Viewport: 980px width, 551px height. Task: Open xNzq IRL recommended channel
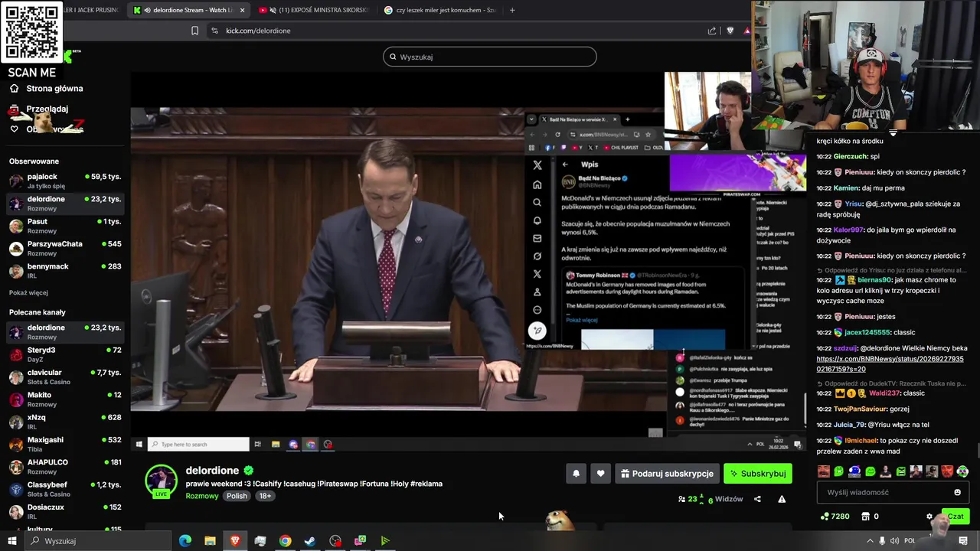(64, 422)
